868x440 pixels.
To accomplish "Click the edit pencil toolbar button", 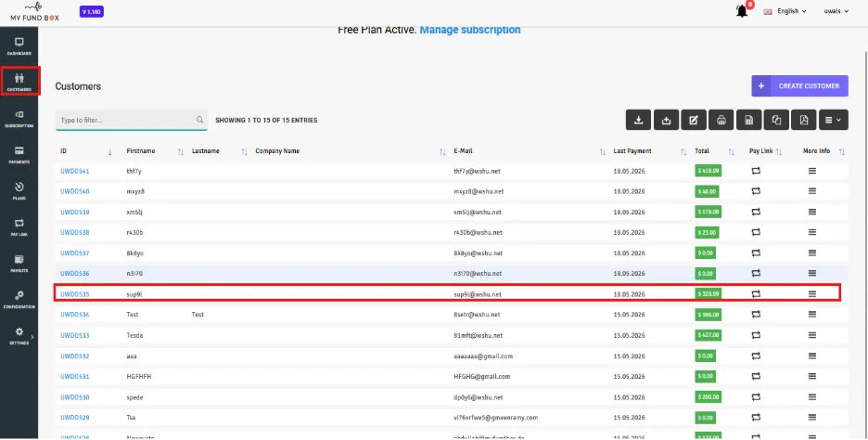I will (x=694, y=120).
